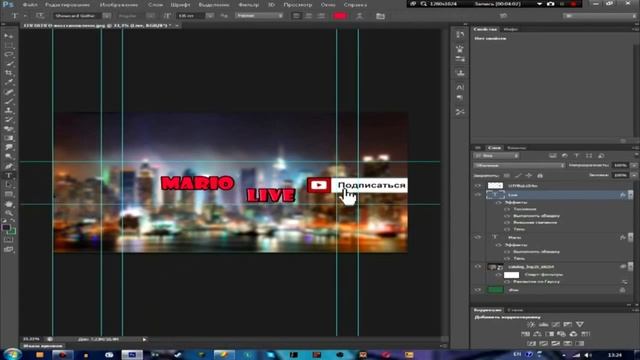Screen dimensions: 640x360
Task: Align text left in options bar
Action: 296,16
